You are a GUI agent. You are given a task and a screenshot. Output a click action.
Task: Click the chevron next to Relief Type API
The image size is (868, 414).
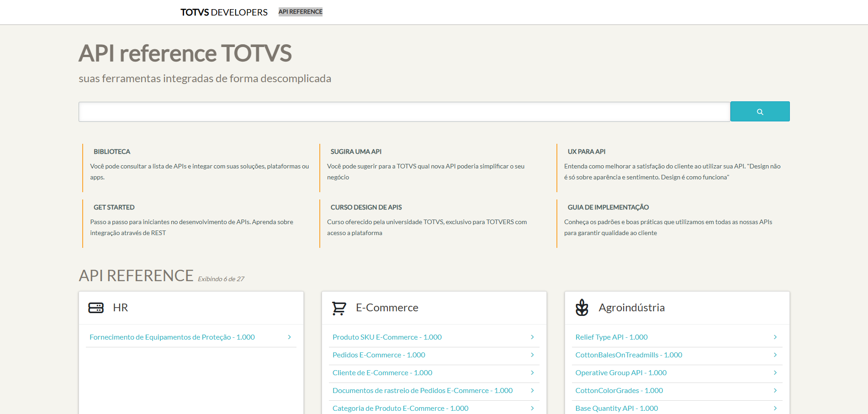pos(775,337)
